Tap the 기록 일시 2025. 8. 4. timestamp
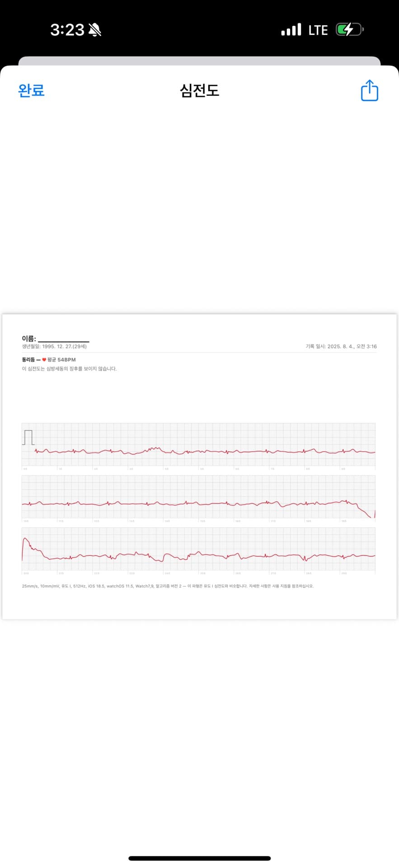 [341, 346]
